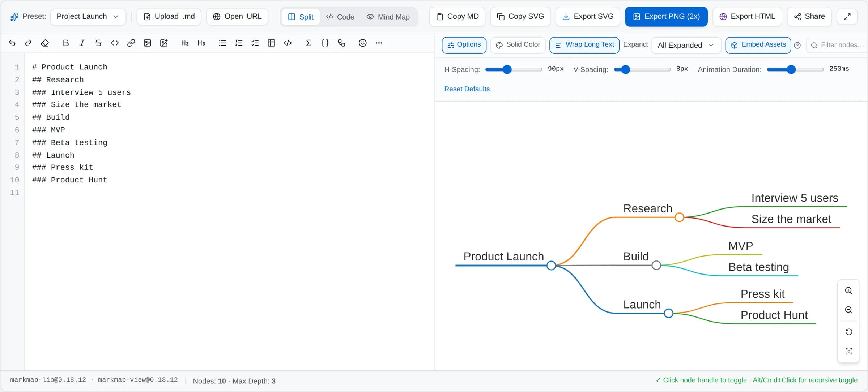Click the help question mark icon
The height and width of the screenshot is (392, 868).
point(797,45)
